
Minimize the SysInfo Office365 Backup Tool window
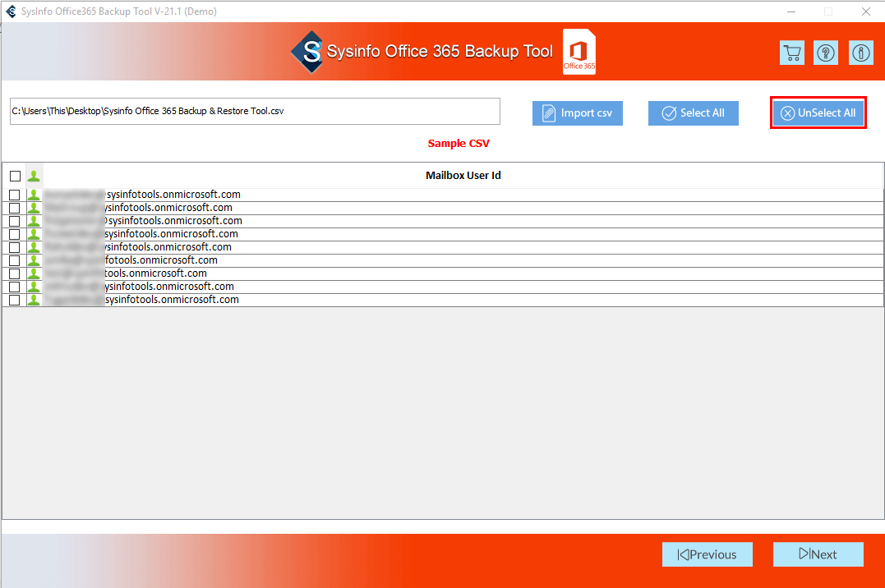pos(791,11)
